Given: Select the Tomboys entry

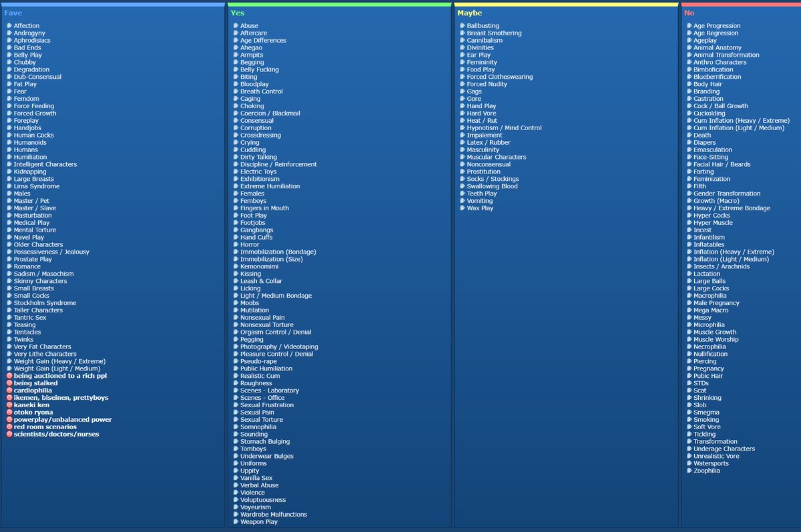Looking at the screenshot, I should 253,449.
